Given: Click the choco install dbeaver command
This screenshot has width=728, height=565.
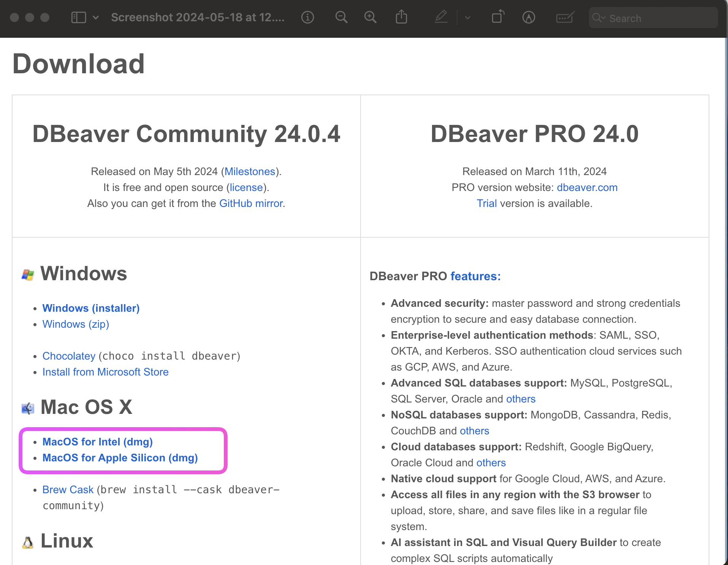Looking at the screenshot, I should coord(169,356).
